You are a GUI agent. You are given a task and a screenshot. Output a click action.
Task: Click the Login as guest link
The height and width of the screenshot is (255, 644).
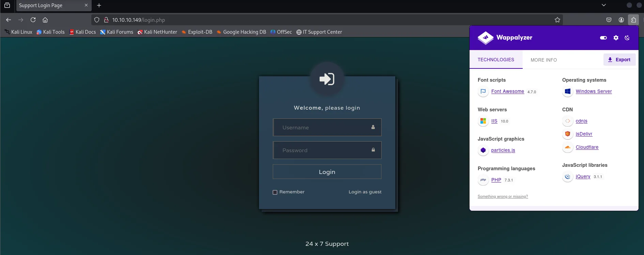(365, 192)
